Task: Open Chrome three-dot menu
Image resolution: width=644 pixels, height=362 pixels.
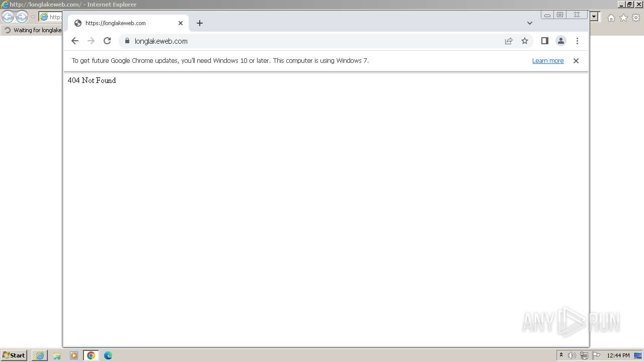Action: tap(577, 41)
